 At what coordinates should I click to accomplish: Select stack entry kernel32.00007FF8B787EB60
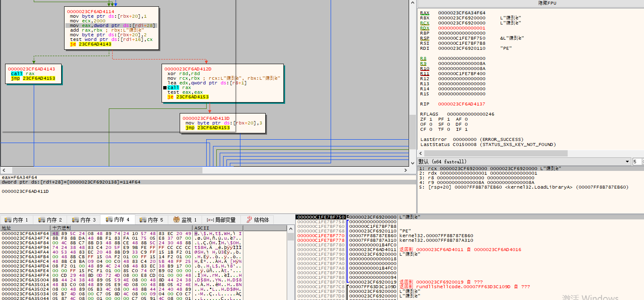(x=436, y=235)
